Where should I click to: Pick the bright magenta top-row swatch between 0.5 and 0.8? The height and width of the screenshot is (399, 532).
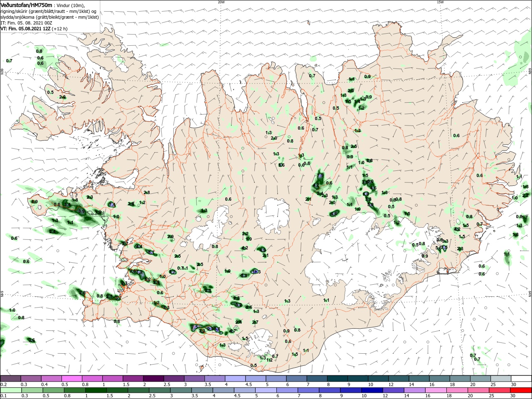click(x=72, y=378)
